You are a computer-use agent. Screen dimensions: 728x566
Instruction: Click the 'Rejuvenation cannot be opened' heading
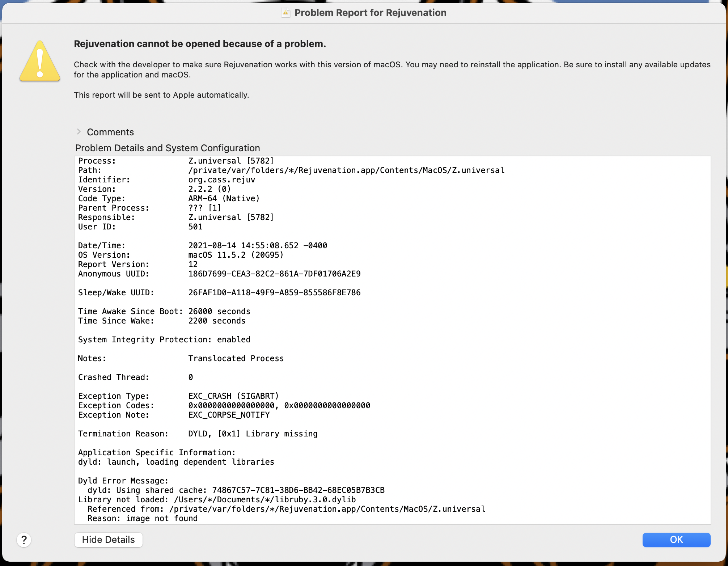200,44
